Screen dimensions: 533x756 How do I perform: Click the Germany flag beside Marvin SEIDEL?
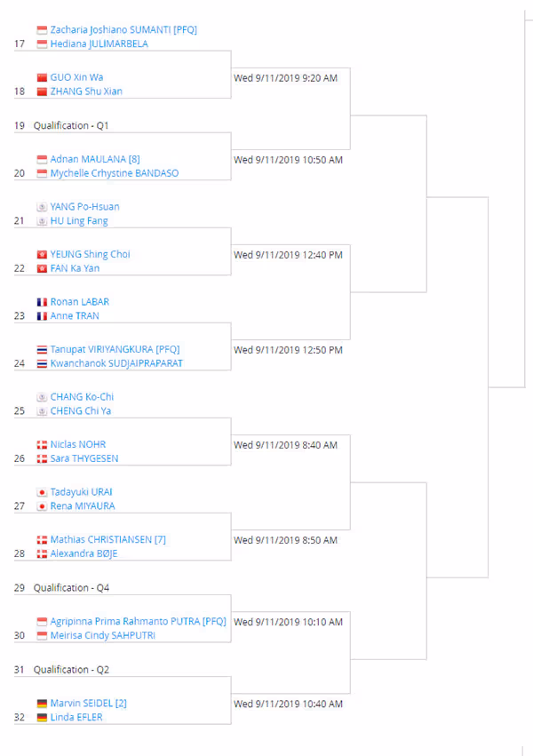(42, 704)
